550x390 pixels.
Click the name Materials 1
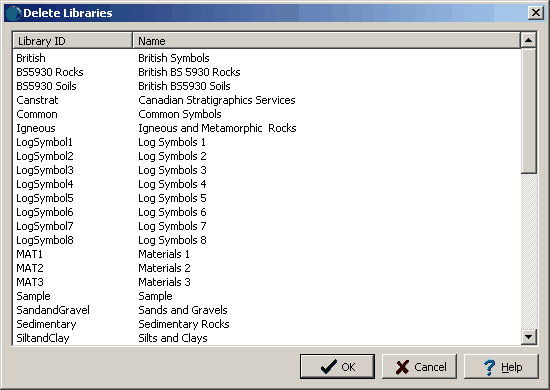[x=164, y=254]
